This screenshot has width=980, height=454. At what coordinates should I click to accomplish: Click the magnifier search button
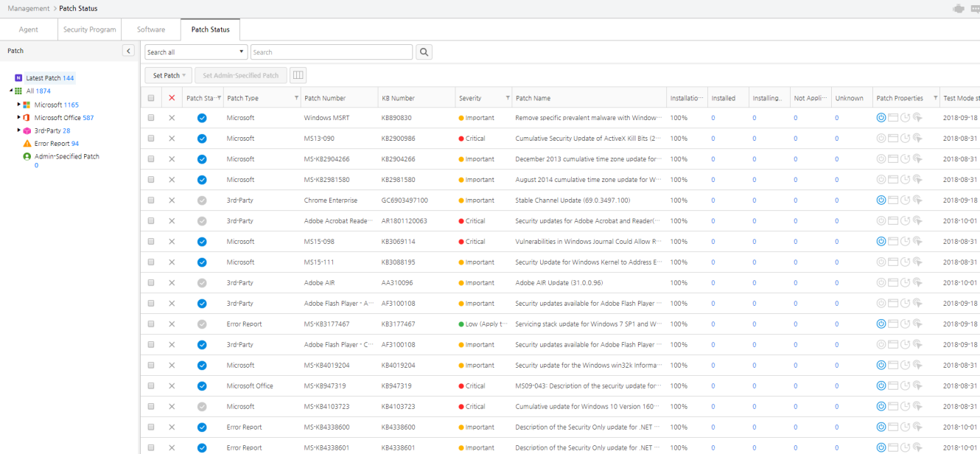click(x=424, y=52)
